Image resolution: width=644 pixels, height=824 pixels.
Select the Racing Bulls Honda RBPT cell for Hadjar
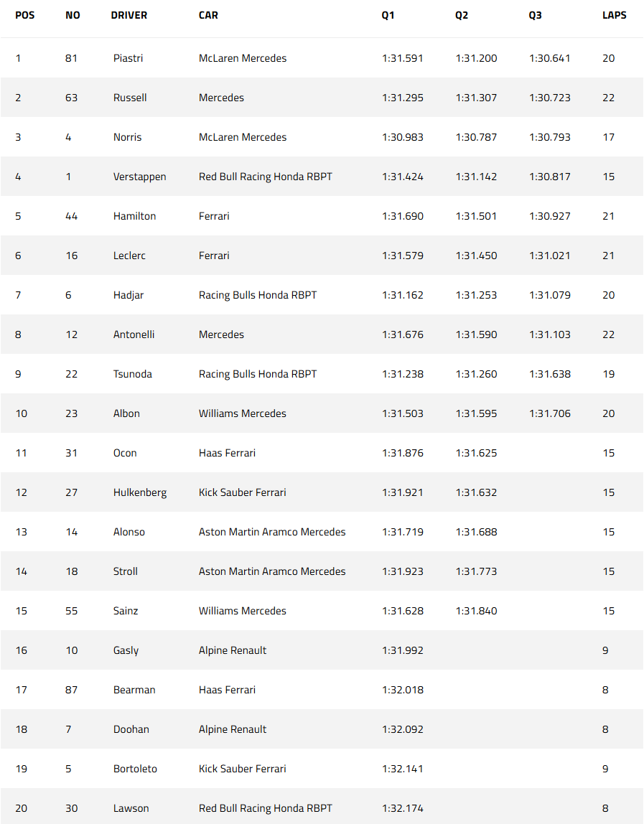click(x=258, y=295)
